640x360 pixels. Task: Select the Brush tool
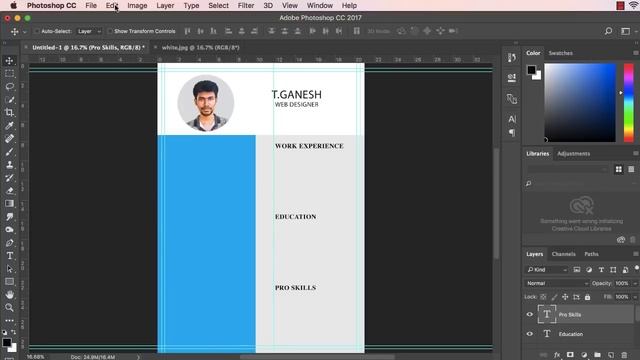[9, 152]
